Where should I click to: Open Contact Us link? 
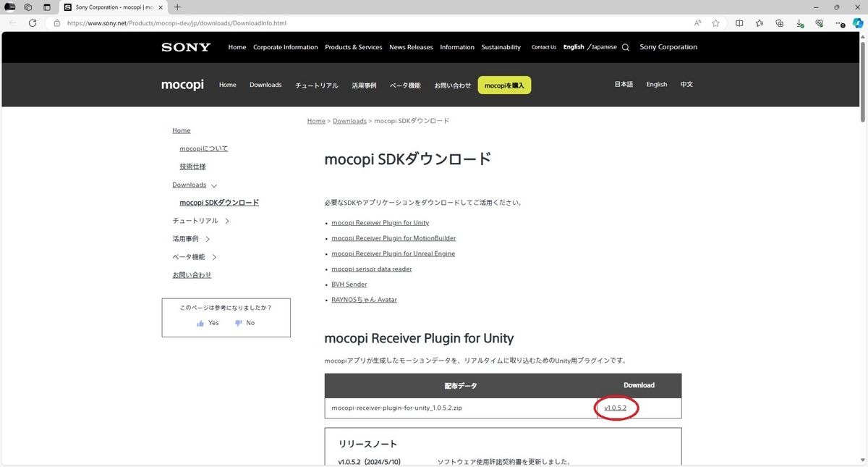point(544,47)
